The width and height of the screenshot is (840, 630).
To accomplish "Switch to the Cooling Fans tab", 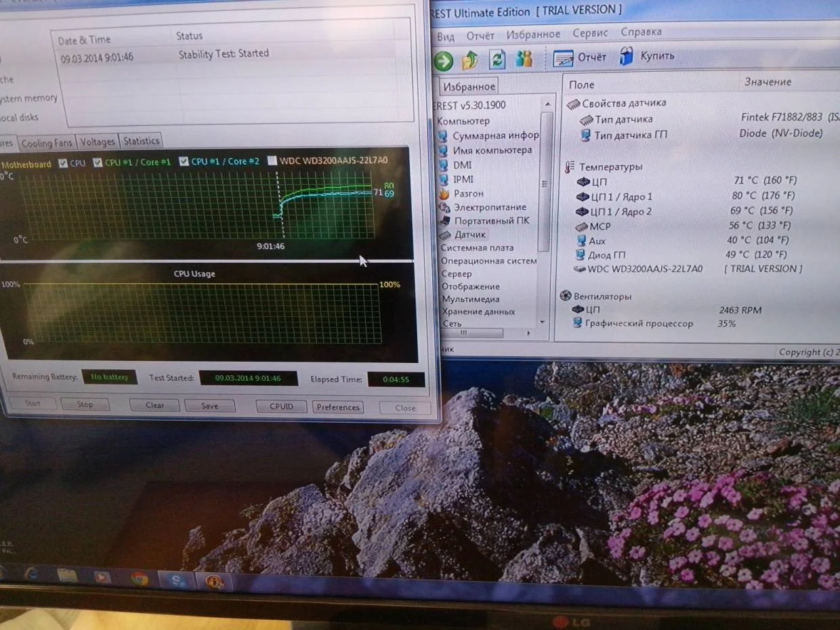I will (46, 143).
